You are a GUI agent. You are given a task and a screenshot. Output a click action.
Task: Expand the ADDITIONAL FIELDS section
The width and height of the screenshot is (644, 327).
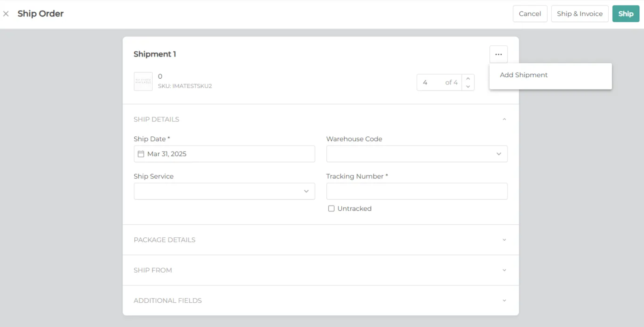(504, 300)
